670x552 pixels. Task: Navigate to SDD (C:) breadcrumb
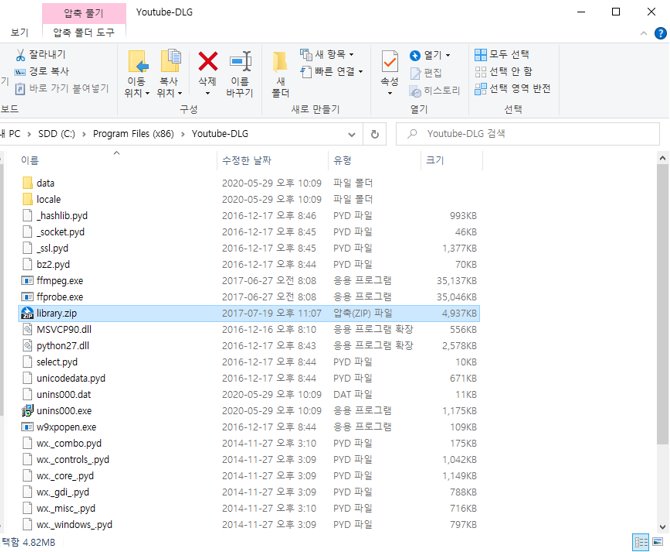click(x=56, y=134)
